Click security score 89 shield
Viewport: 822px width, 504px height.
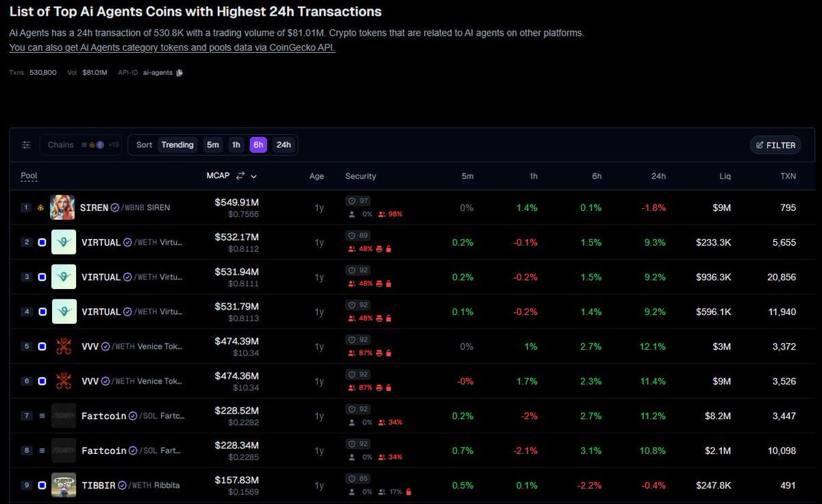pyautogui.click(x=358, y=236)
